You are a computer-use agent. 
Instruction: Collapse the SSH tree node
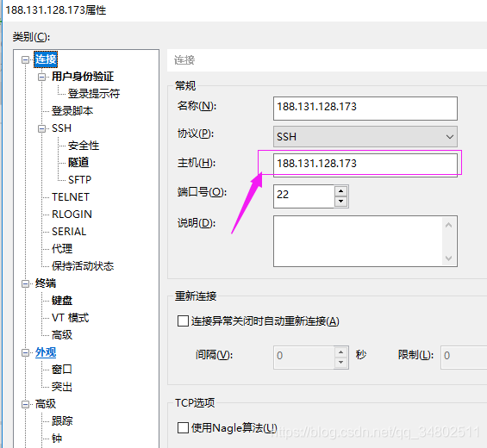pos(42,128)
